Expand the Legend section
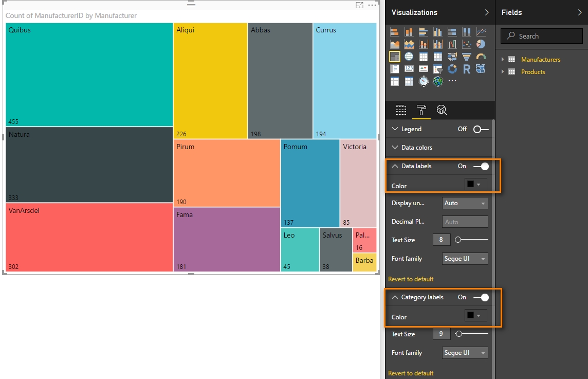The height and width of the screenshot is (379, 588). click(x=395, y=129)
